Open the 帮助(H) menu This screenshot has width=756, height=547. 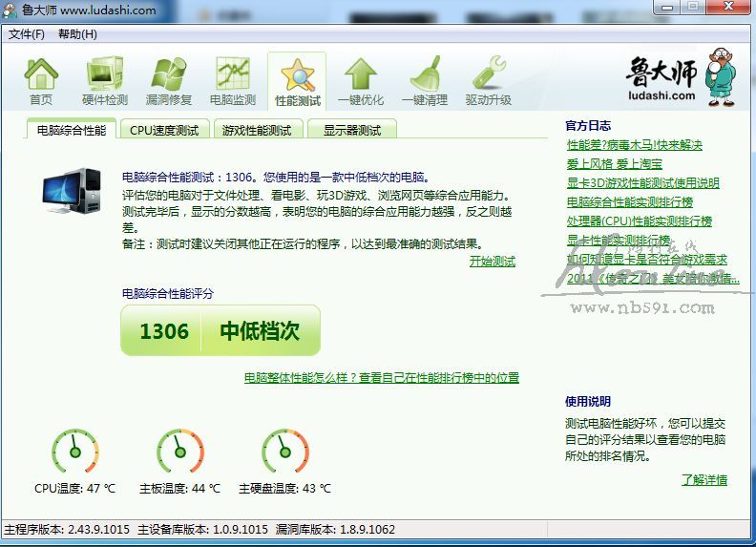(x=77, y=34)
